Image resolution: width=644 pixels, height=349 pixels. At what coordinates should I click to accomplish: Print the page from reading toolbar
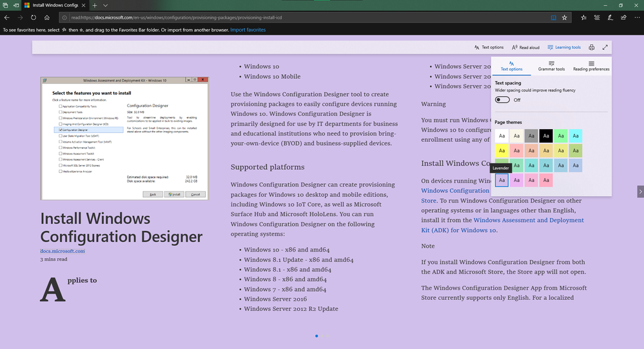pyautogui.click(x=591, y=47)
